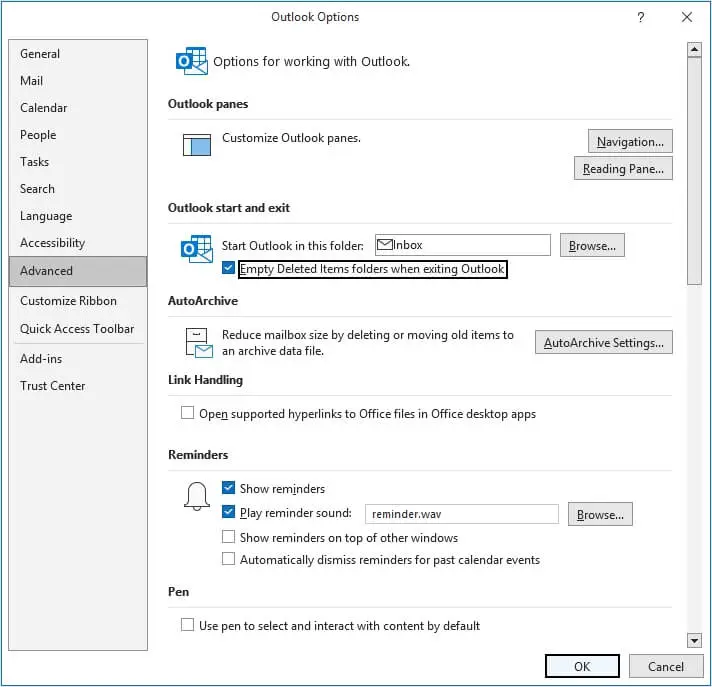Image resolution: width=712 pixels, height=687 pixels.
Task: Click the reminder.wav sound file field
Action: click(462, 514)
